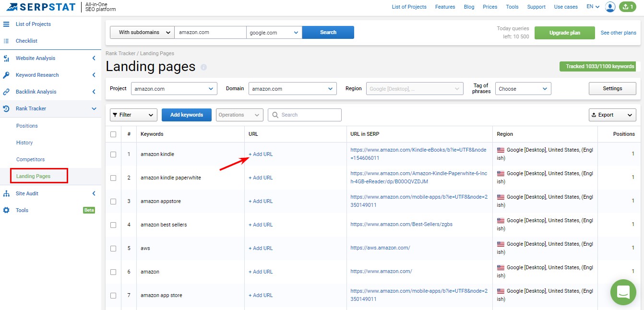Click the Tools gear icon in sidebar
The width and height of the screenshot is (644, 310).
(x=6, y=210)
